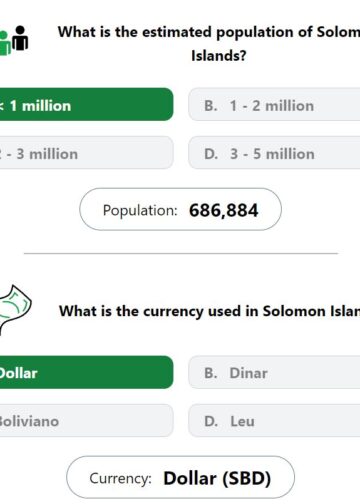
Task: Click the estimated population question heading
Action: click(209, 43)
